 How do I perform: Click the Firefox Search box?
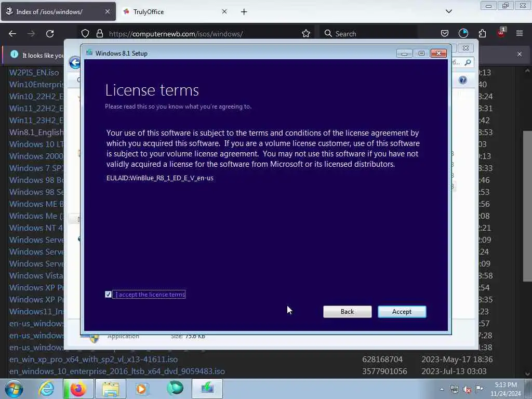click(x=368, y=34)
